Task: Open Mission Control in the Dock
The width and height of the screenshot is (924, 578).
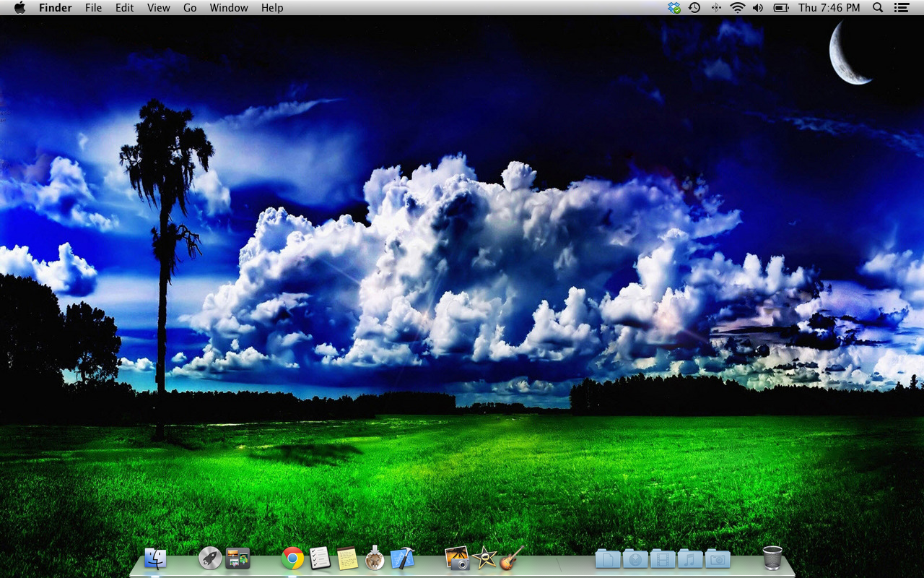Action: coord(237,558)
